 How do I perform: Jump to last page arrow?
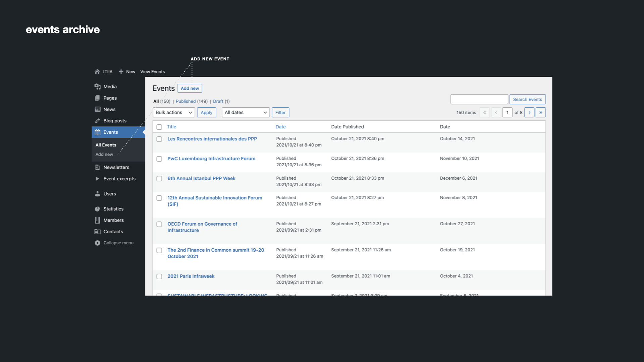541,113
